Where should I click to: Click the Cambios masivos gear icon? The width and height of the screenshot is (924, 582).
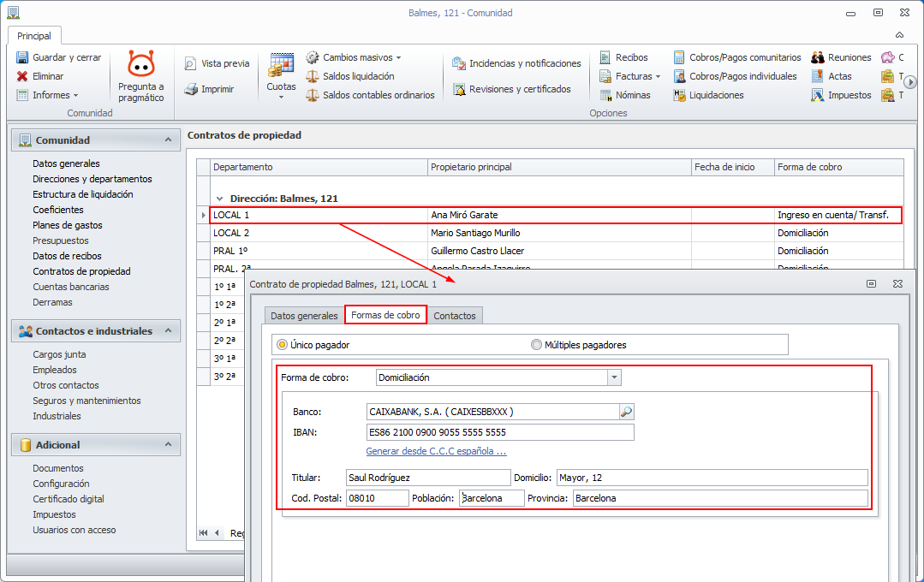tap(313, 57)
